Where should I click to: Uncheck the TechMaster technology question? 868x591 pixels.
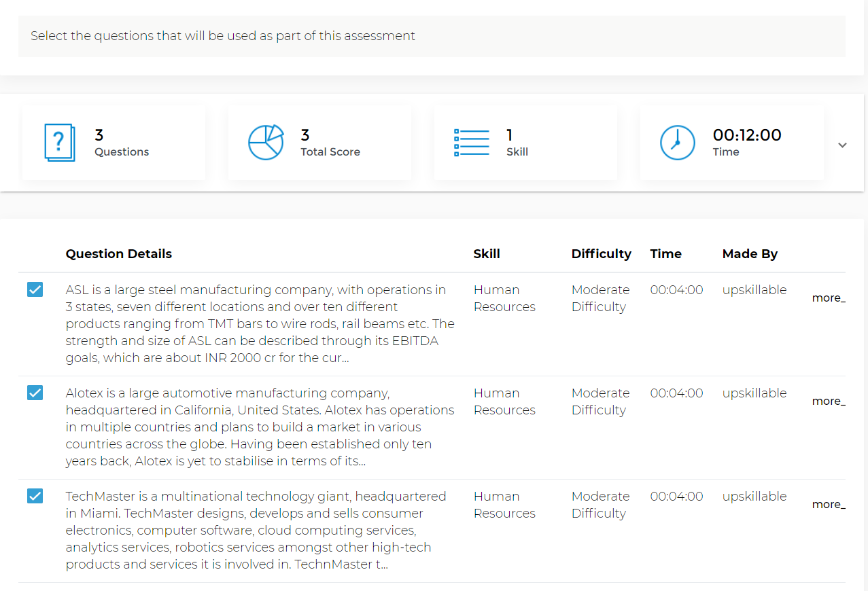pos(35,496)
